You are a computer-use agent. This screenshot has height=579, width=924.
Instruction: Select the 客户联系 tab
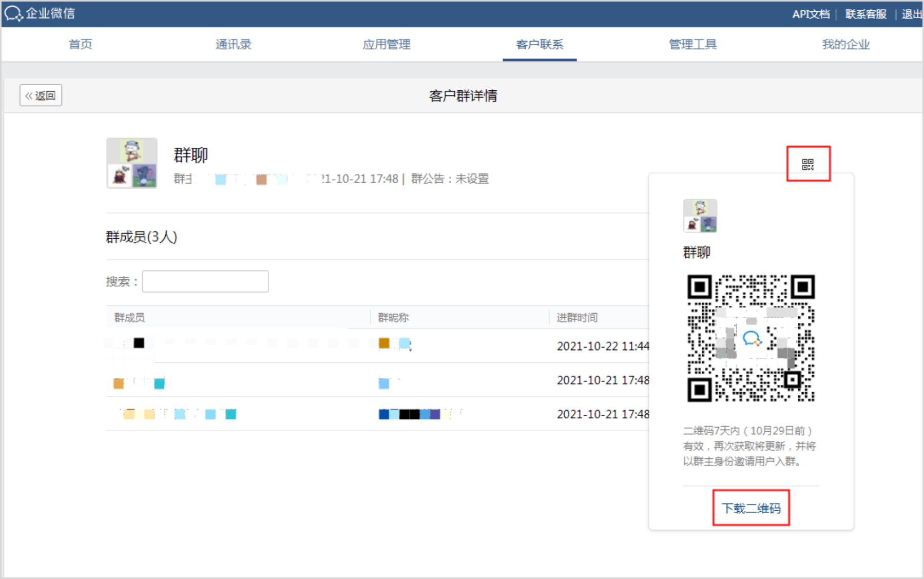[x=540, y=45]
